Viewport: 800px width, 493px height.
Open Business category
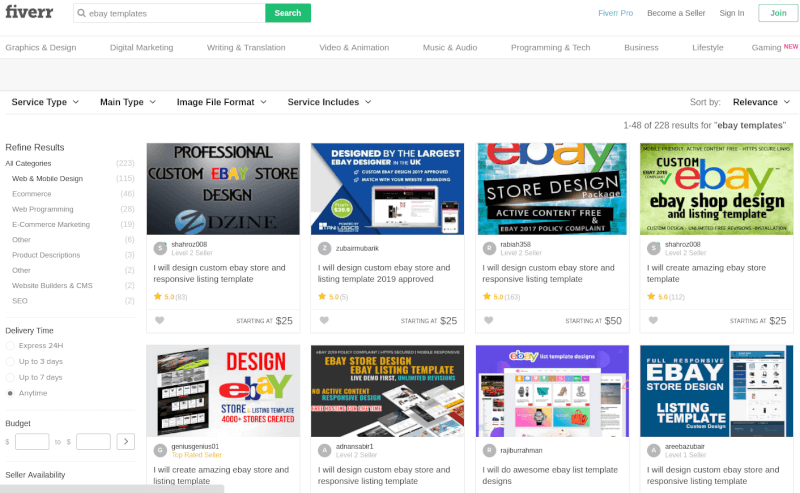click(641, 47)
